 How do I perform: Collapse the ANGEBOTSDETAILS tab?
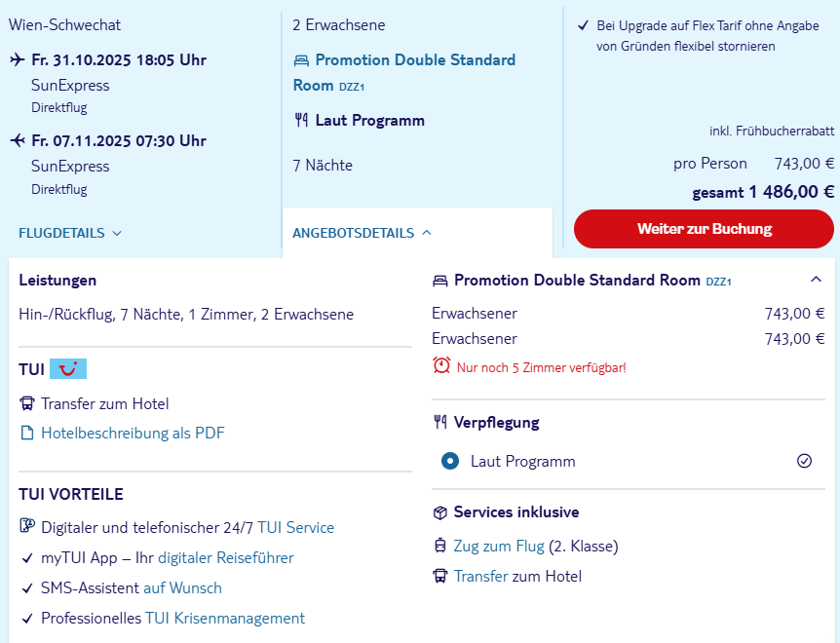pos(362,233)
